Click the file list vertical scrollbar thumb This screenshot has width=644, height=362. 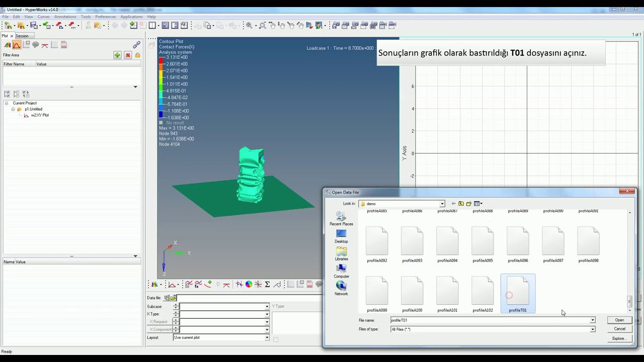tap(629, 301)
